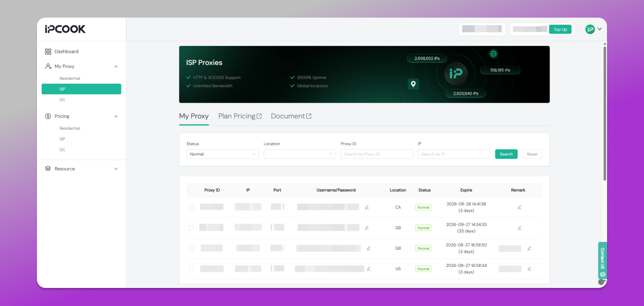Open the profile dropdown arrow
644x306 pixels.
(600, 29)
